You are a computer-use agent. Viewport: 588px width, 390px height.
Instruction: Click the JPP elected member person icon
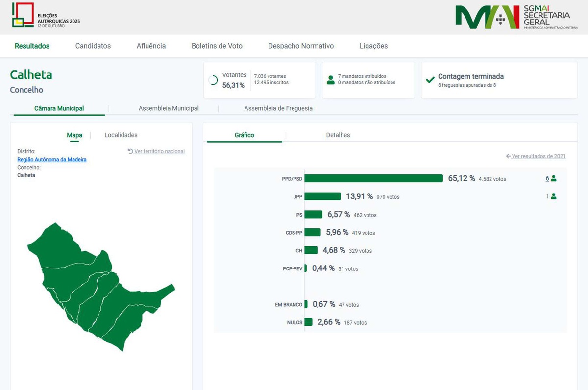click(x=554, y=196)
